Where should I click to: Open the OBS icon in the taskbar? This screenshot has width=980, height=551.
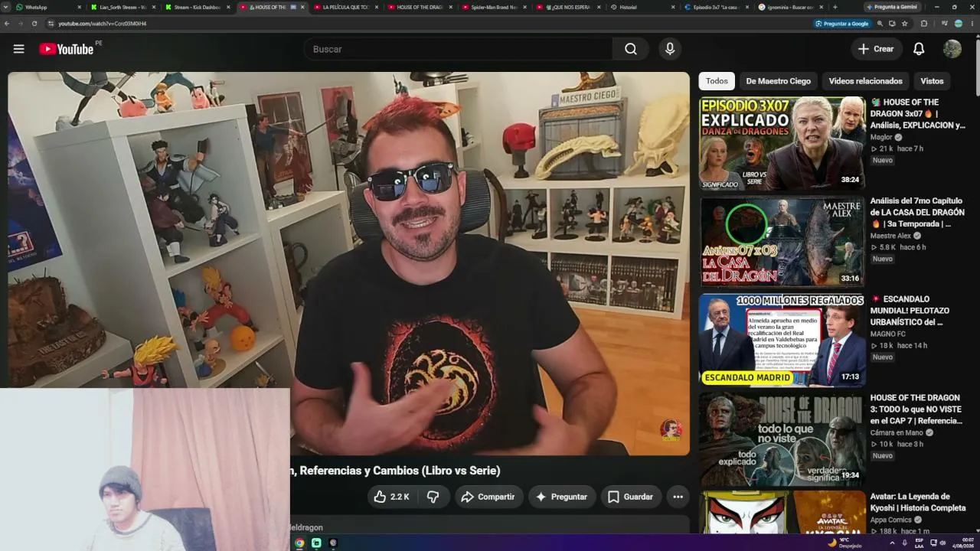tap(333, 543)
